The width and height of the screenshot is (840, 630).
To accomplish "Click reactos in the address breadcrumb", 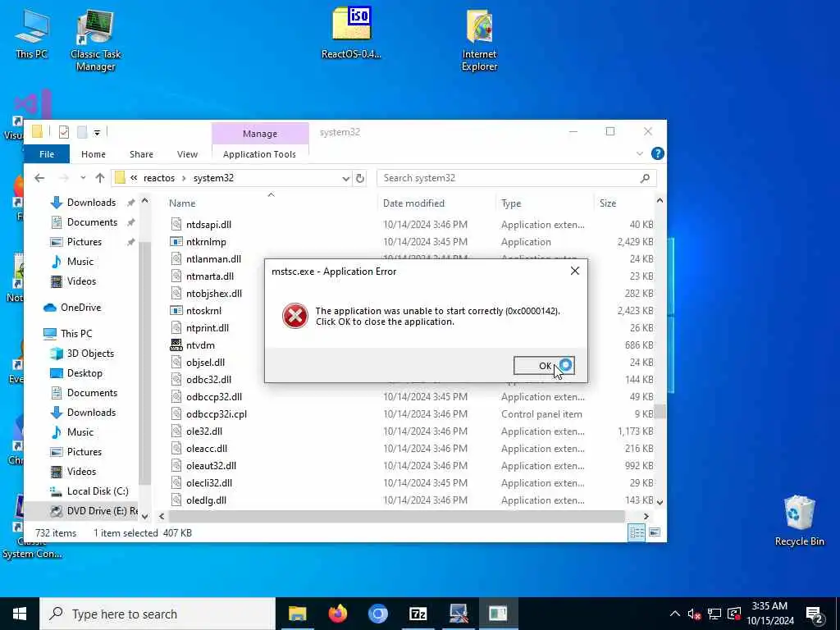I will click(159, 178).
